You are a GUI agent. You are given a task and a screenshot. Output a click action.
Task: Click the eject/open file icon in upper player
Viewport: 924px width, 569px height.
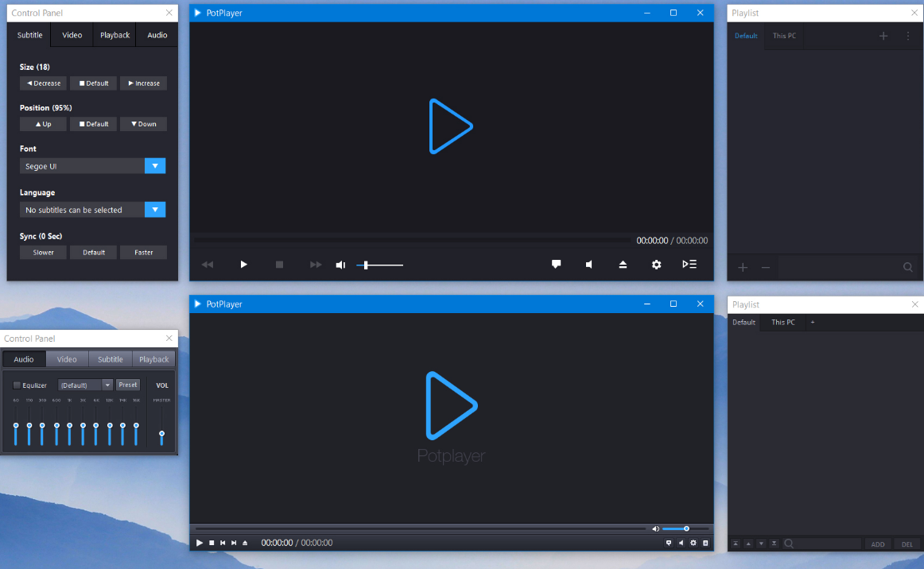point(623,265)
